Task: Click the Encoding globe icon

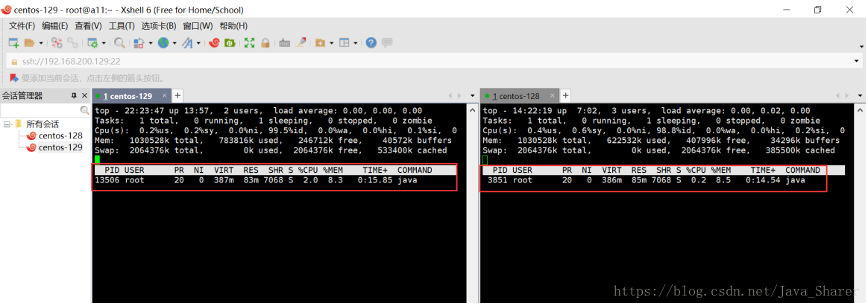Action: click(x=163, y=42)
